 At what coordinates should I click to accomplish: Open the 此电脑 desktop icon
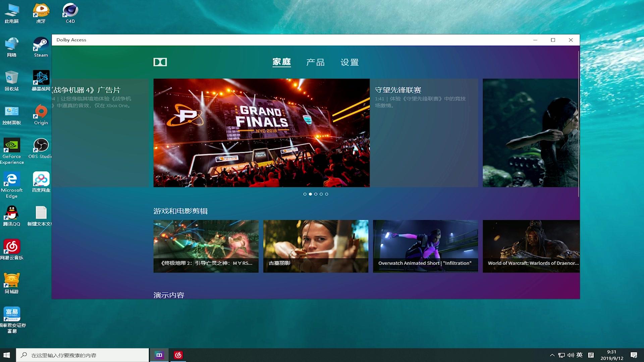click(12, 13)
